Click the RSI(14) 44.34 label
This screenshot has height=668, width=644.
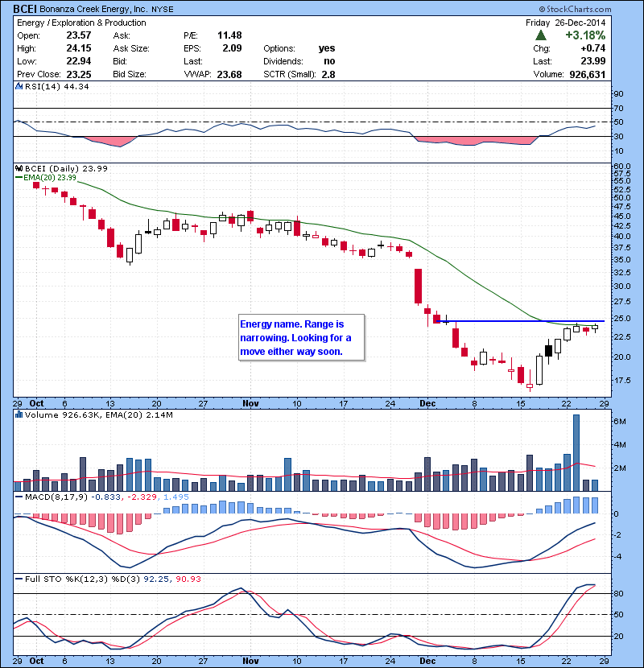[56, 86]
